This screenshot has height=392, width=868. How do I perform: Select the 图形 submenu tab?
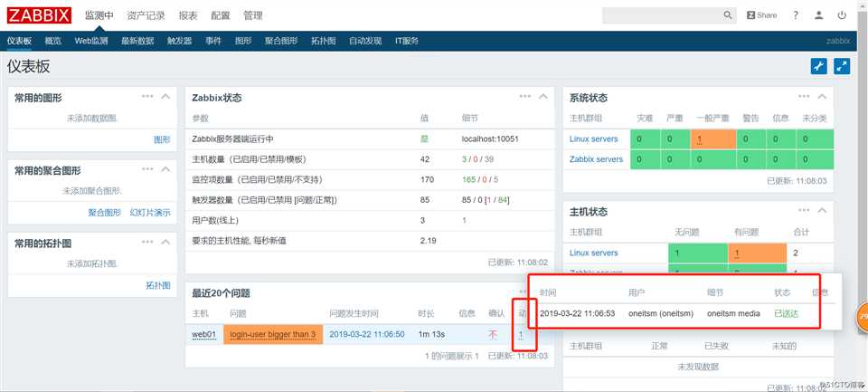tap(243, 41)
